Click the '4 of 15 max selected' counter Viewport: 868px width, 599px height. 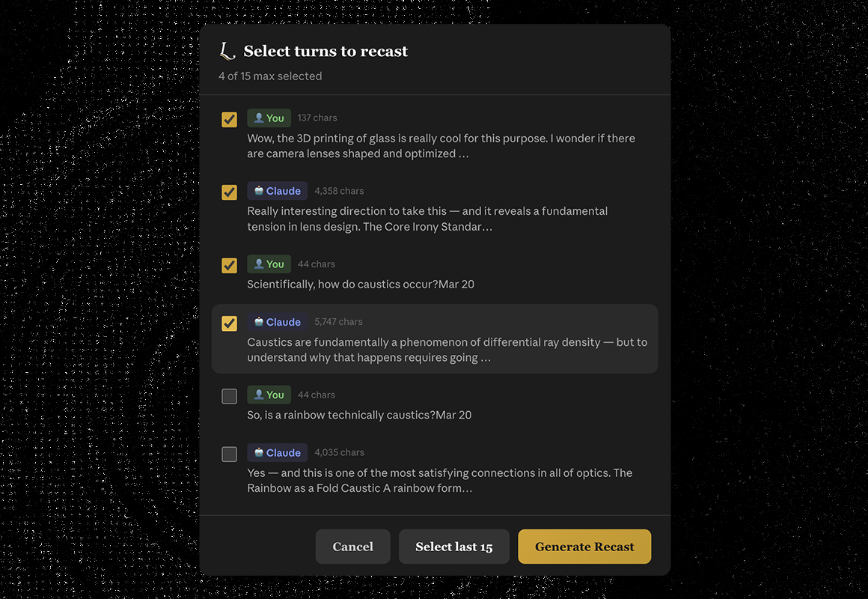270,76
